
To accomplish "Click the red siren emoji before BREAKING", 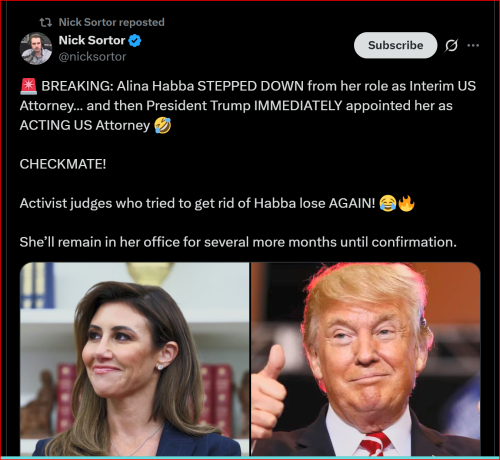I will 29,86.
